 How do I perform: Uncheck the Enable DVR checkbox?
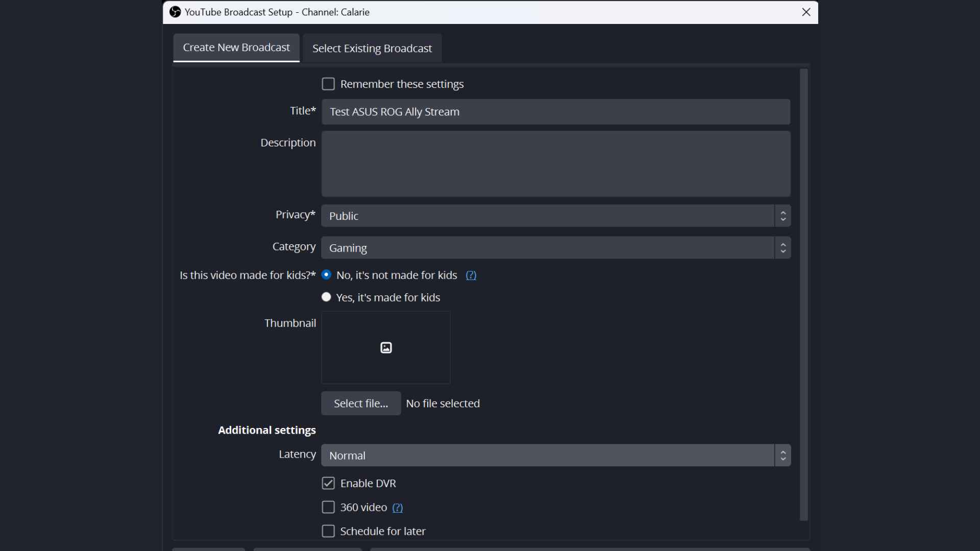coord(328,483)
